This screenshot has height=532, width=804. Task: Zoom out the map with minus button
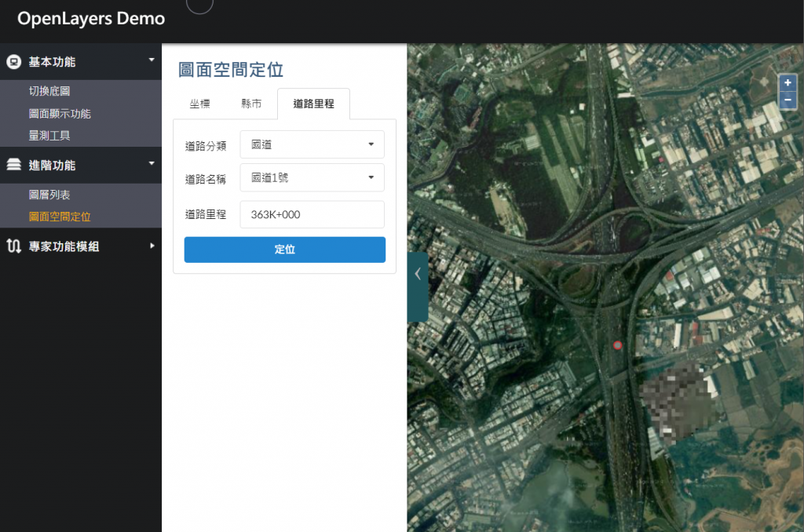point(788,100)
